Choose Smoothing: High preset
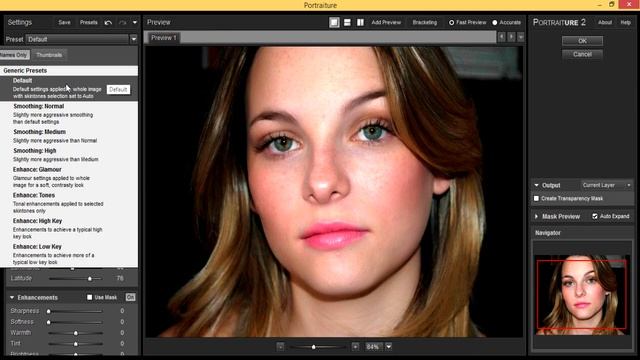 (69, 155)
